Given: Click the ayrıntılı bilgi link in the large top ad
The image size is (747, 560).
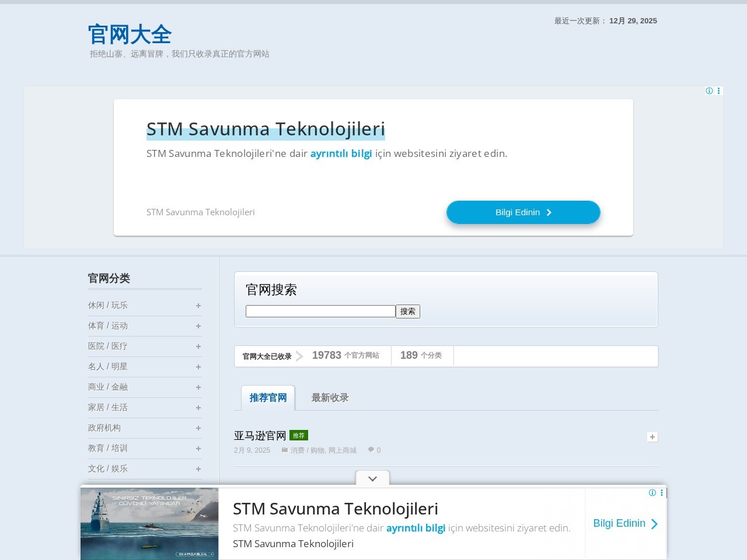Looking at the screenshot, I should [341, 153].
